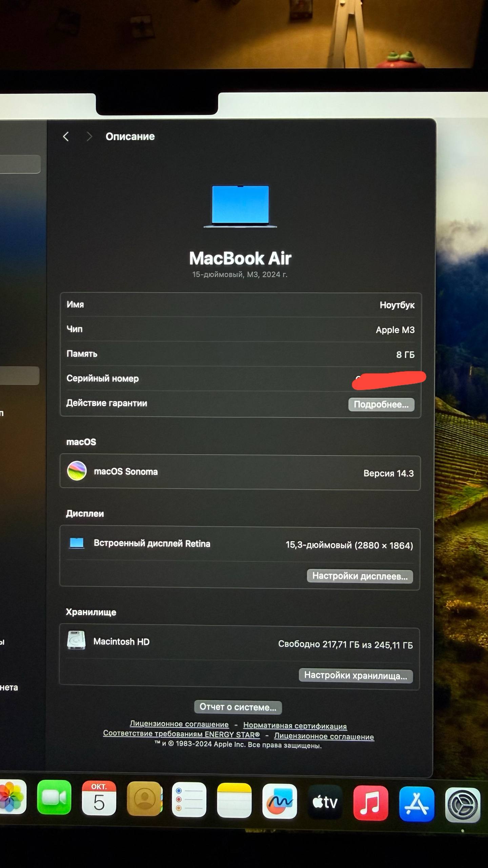
Task: Open Notes app in Dock
Action: coord(234,800)
